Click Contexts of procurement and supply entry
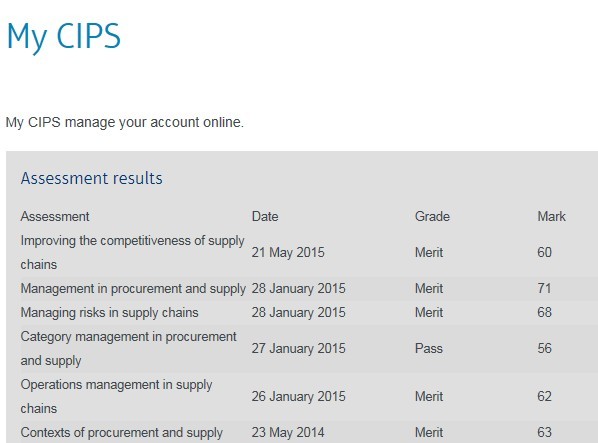 122,433
